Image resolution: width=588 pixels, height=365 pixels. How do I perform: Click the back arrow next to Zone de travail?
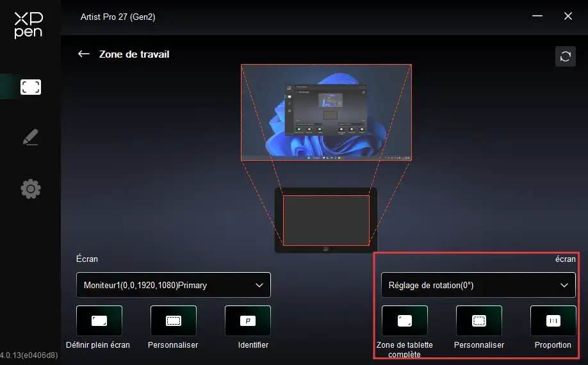[83, 54]
